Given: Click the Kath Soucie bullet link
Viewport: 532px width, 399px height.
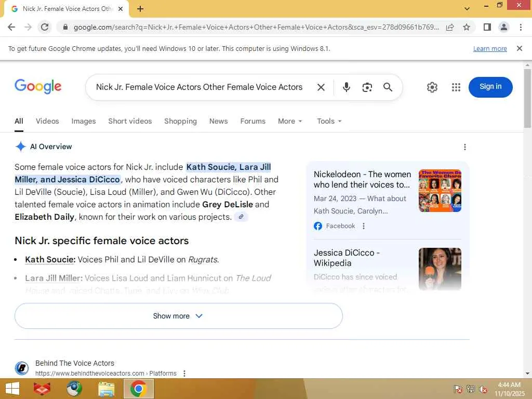Looking at the screenshot, I should (x=50, y=260).
